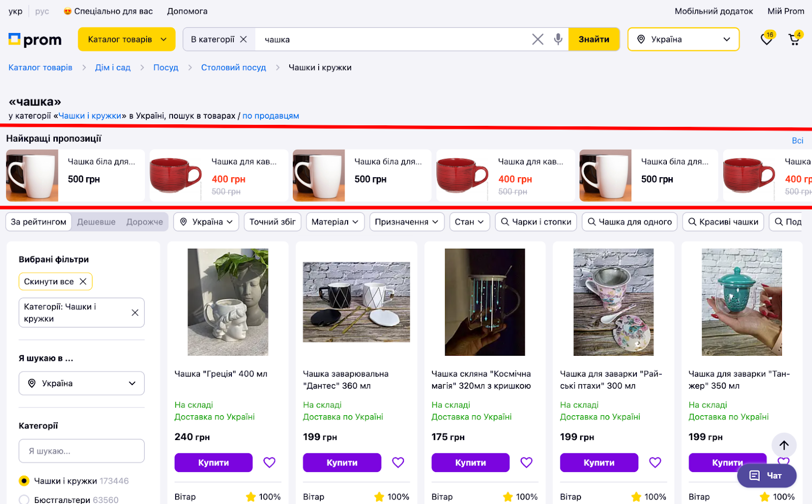The height and width of the screenshot is (504, 812).
Task: Open the glowing "Космічна магія" cup photo
Action: [x=485, y=302]
